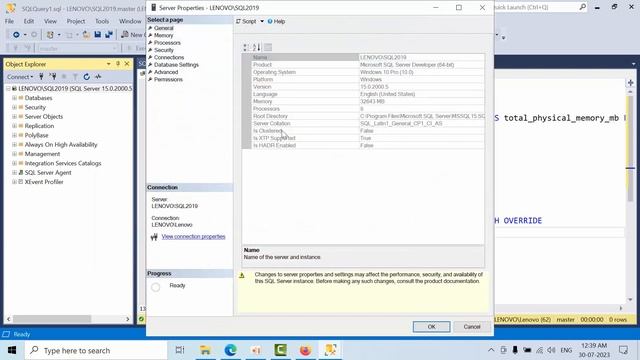Expand the Security node in Object Explorer

(x=14, y=107)
